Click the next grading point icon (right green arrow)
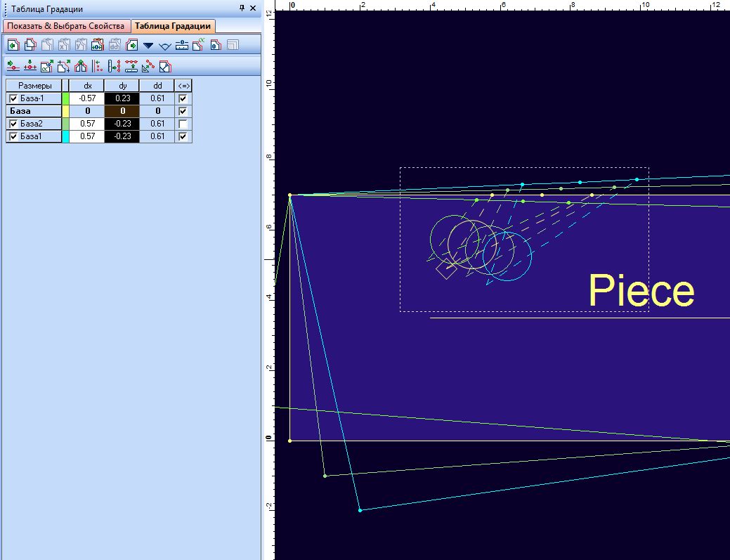The image size is (730, 560). pyautogui.click(x=132, y=45)
